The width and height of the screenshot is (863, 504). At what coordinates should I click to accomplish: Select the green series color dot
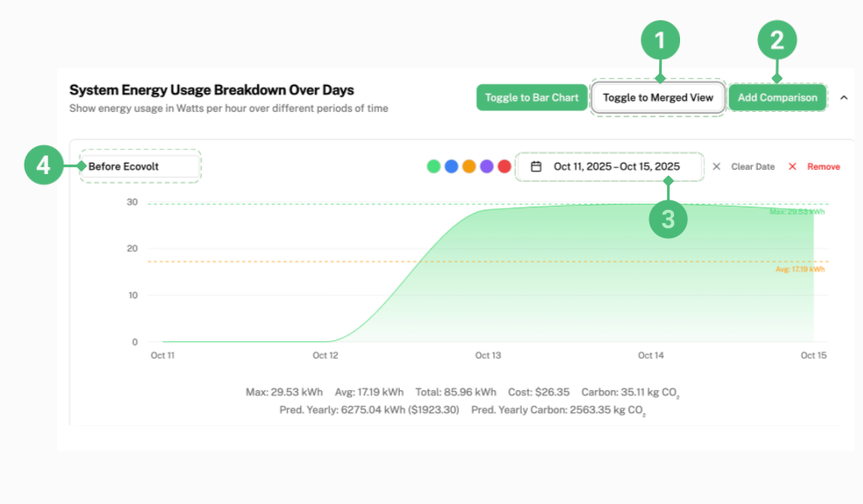434,165
